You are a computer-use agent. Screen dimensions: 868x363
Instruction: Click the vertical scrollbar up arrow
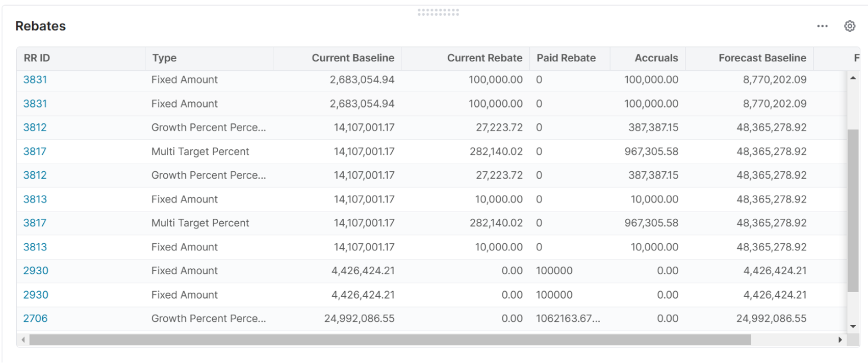[x=853, y=78]
